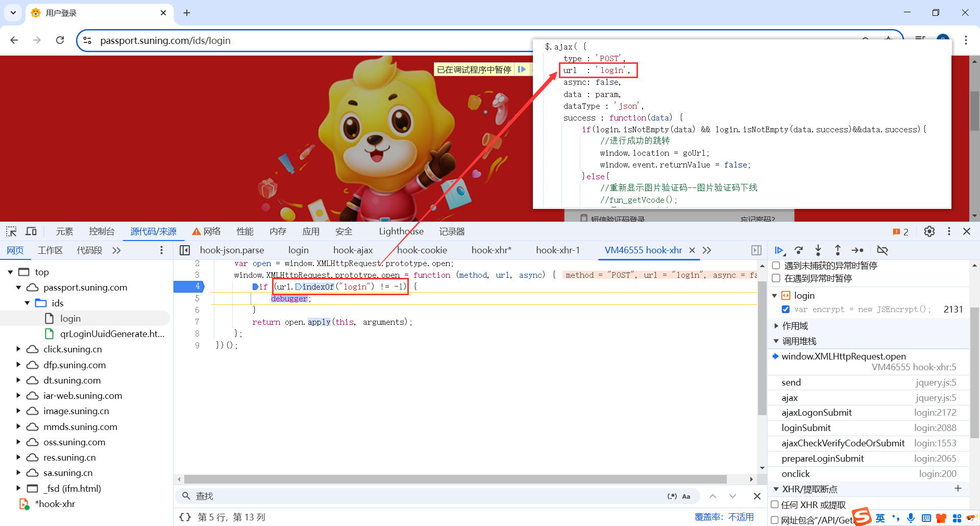Resume script execution in debugger toolbar

[779, 250]
